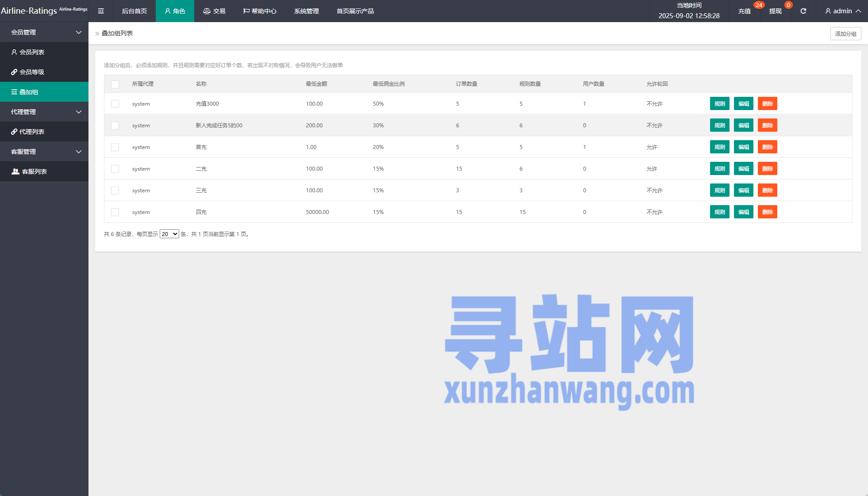This screenshot has width=868, height=496.
Task: Click 编辑 button for 首充 row
Action: click(x=744, y=147)
